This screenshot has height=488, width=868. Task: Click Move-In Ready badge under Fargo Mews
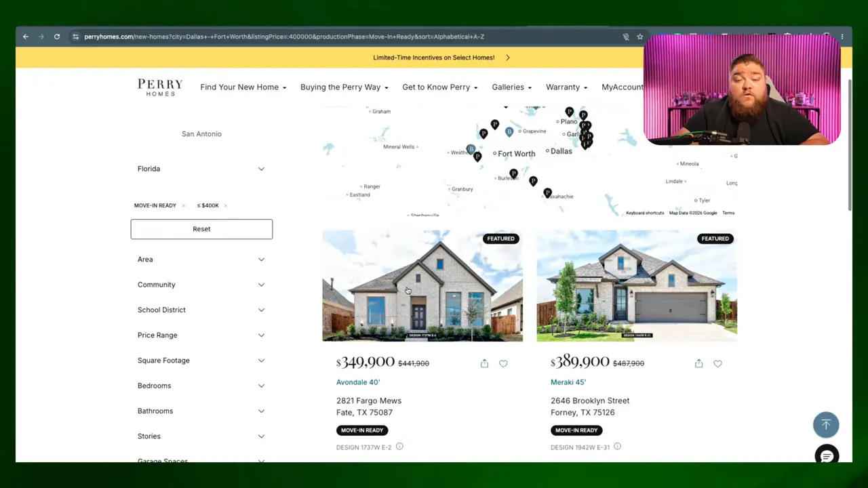pos(362,430)
